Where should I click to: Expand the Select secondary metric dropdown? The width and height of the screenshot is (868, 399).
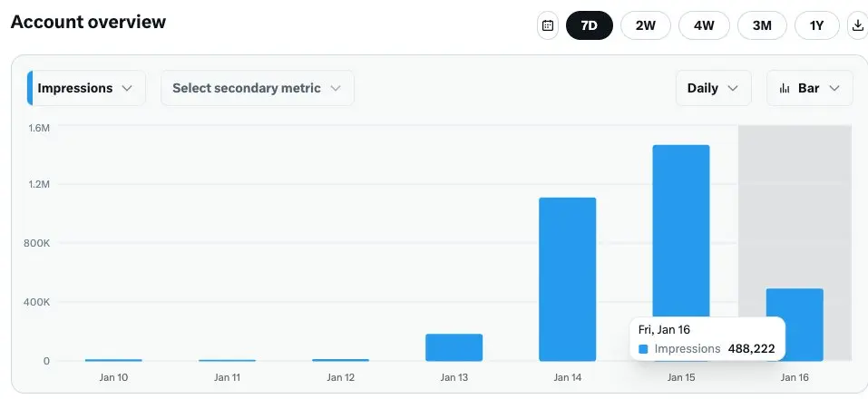[x=257, y=88]
